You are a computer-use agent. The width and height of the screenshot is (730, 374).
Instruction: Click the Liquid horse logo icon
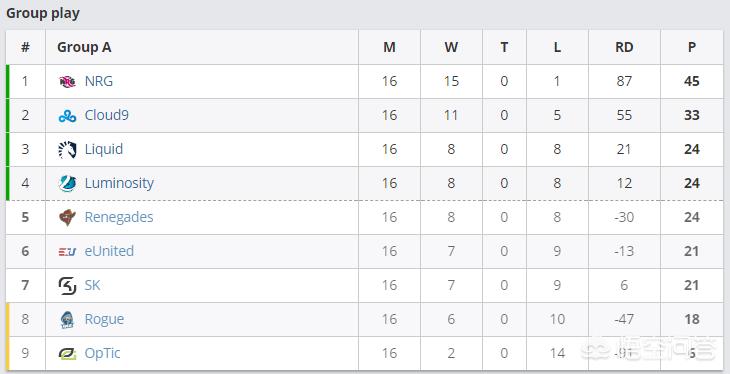coord(68,150)
